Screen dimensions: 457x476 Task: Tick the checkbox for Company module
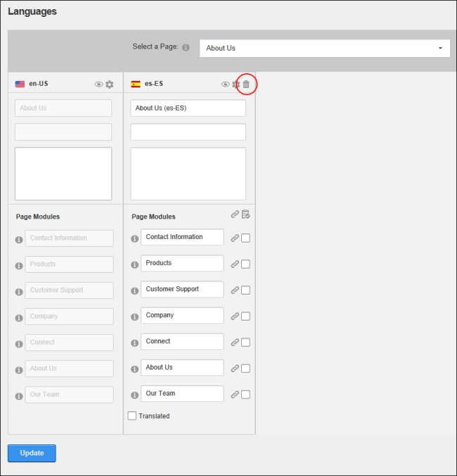[x=245, y=316]
